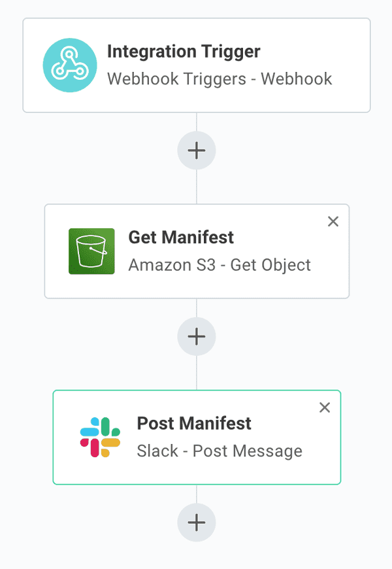Open the Integration Trigger card
Screen dimensions: 392x569
pyautogui.click(x=196, y=65)
